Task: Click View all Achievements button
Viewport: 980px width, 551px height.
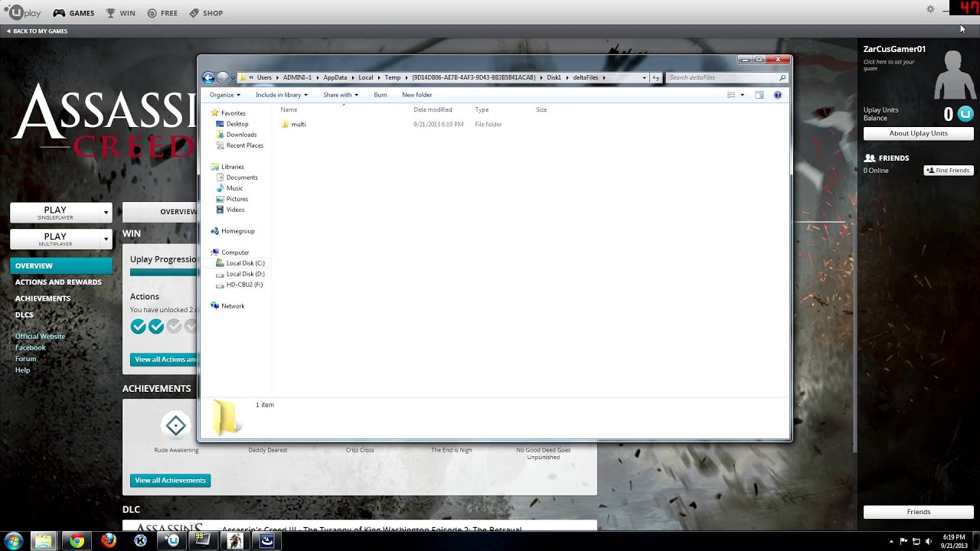Action: pyautogui.click(x=170, y=481)
